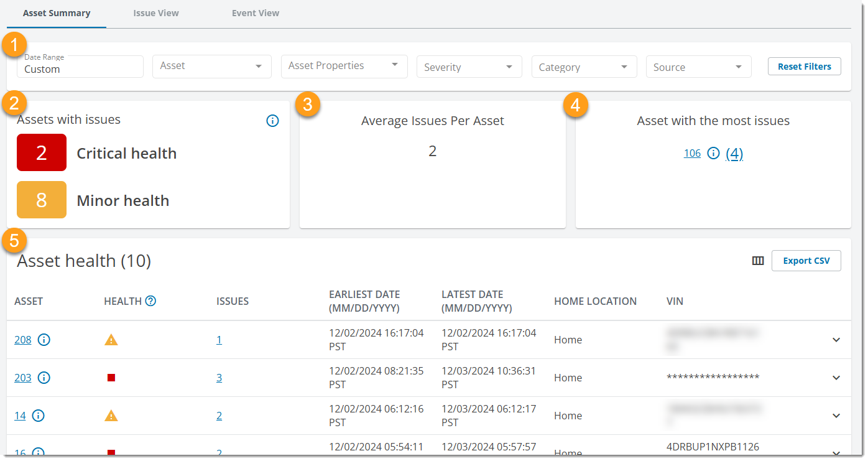Click latest date 12/03/2024 06:12:17 cell

[489, 416]
